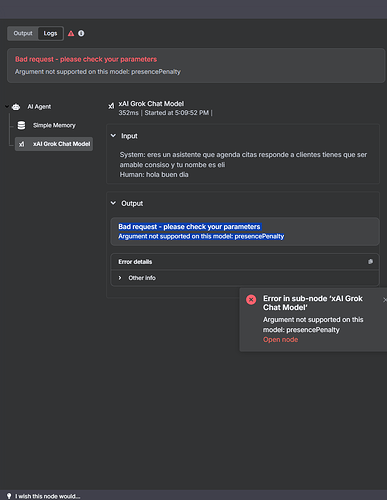Switch to the Logs tab
Image resolution: width=387 pixels, height=500 pixels.
[50, 33]
